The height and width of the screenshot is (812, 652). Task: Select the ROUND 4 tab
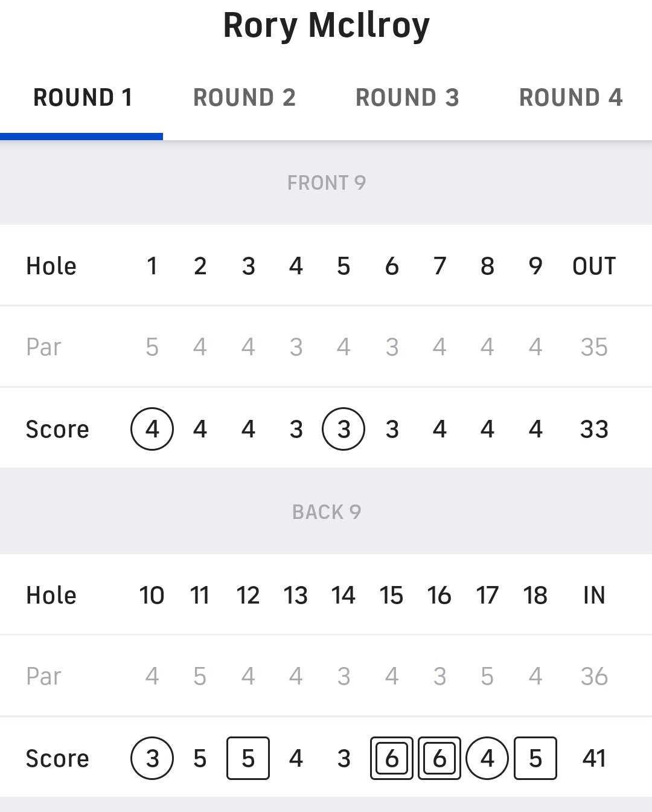[x=570, y=98]
